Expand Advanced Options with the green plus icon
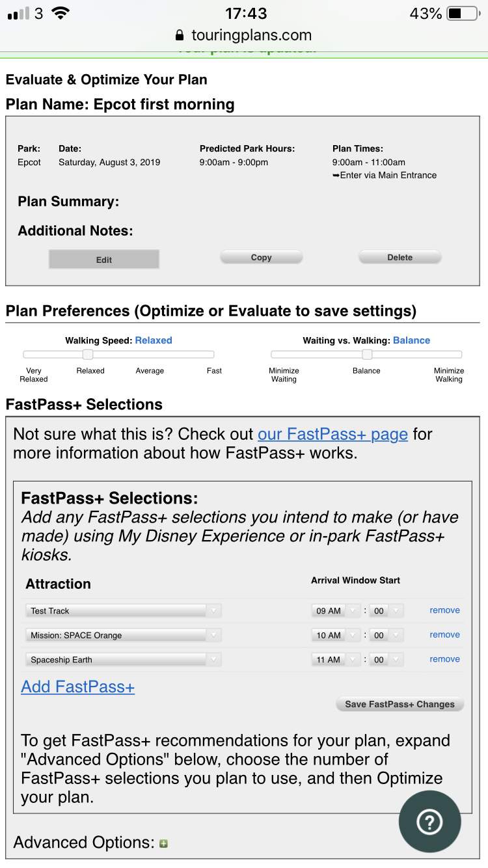 tap(163, 844)
